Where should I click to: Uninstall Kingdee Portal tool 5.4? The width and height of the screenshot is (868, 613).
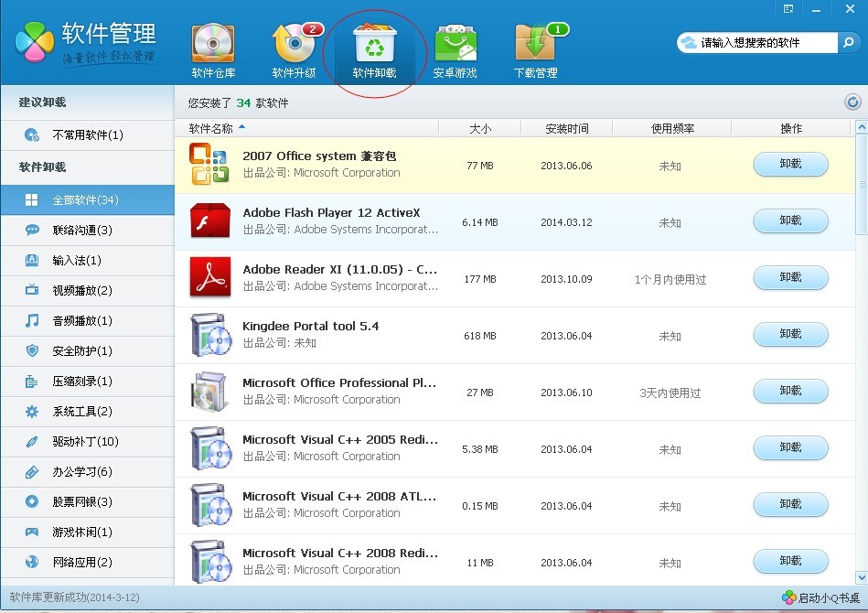[x=790, y=335]
